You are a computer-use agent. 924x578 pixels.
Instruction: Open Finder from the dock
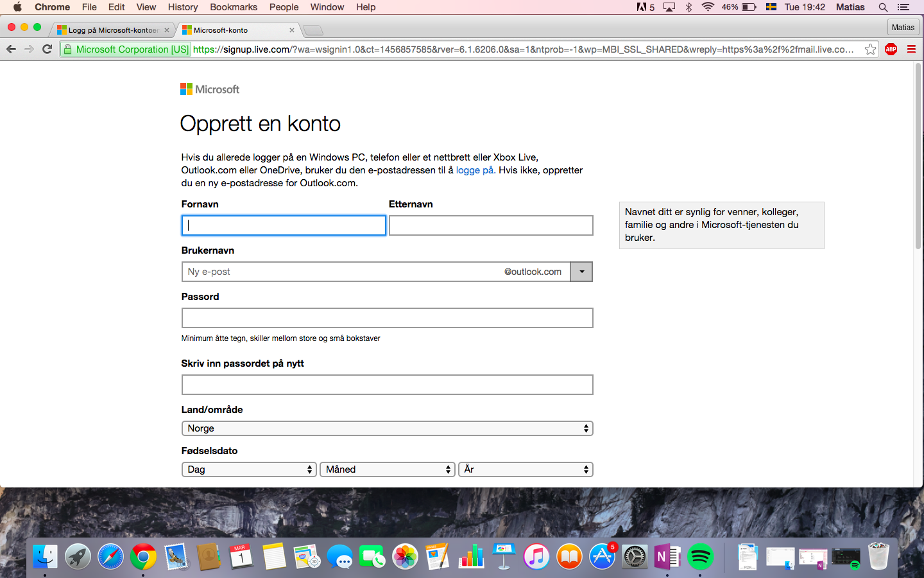(45, 557)
